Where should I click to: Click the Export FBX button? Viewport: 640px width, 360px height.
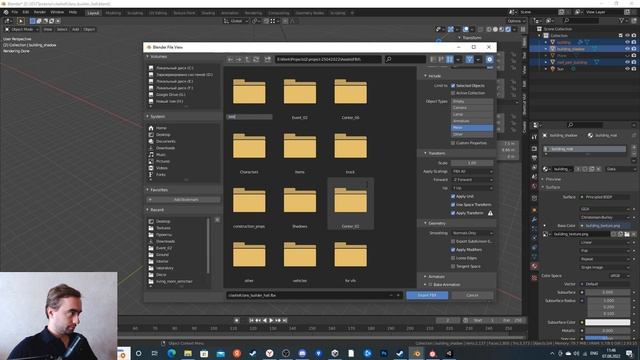pos(427,295)
